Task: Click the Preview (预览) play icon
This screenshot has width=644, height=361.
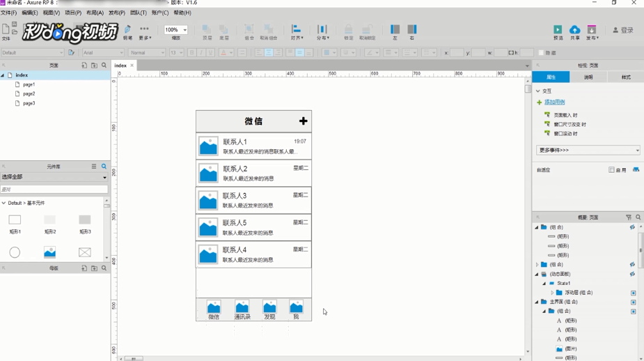Action: point(558,31)
